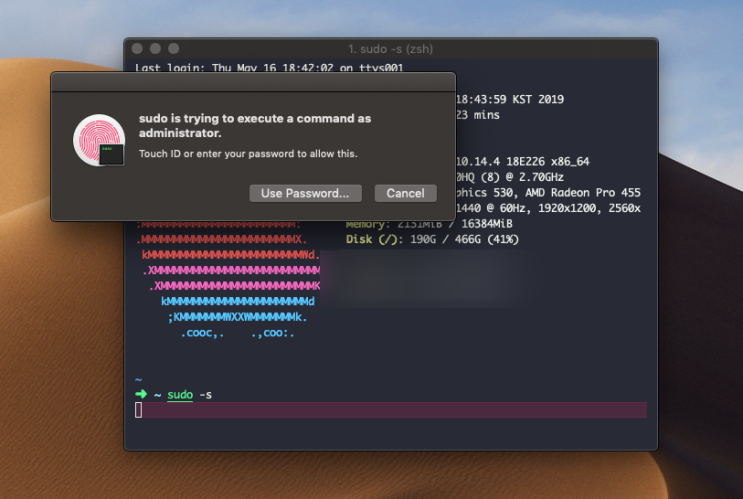Image resolution: width=743 pixels, height=499 pixels.
Task: Click the '190G / 466G (41%)' disk value
Action: (464, 239)
